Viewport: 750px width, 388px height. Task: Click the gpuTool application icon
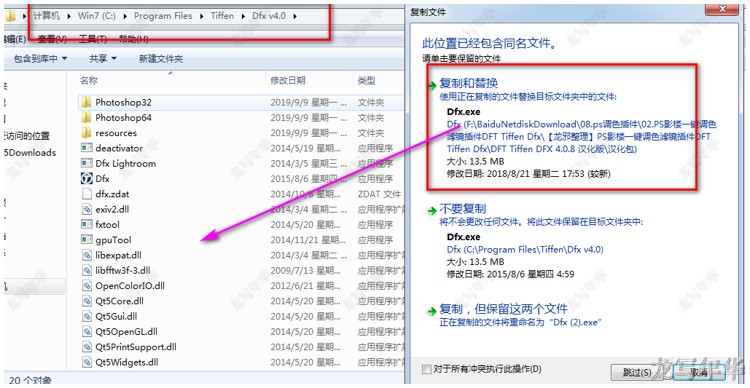click(x=86, y=240)
